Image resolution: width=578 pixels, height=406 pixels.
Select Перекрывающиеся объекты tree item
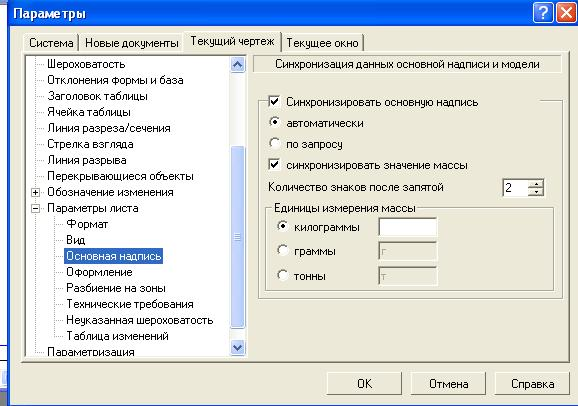click(x=121, y=176)
